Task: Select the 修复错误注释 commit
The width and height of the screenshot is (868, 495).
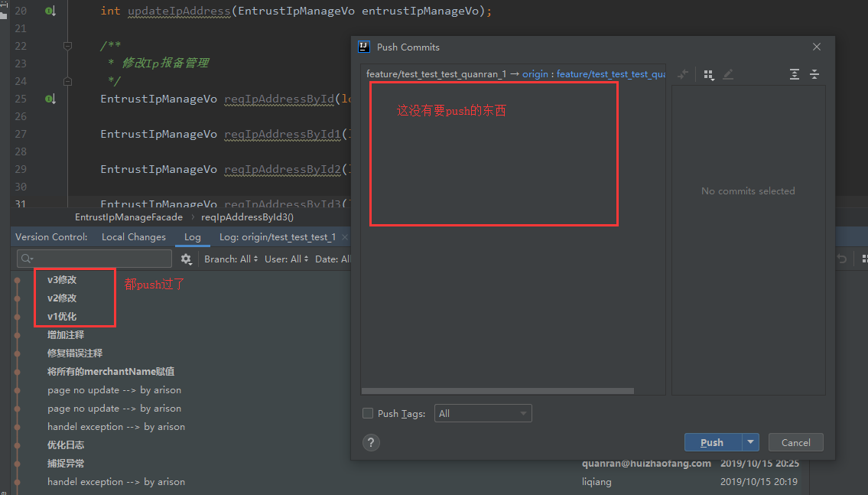Action: pos(75,353)
